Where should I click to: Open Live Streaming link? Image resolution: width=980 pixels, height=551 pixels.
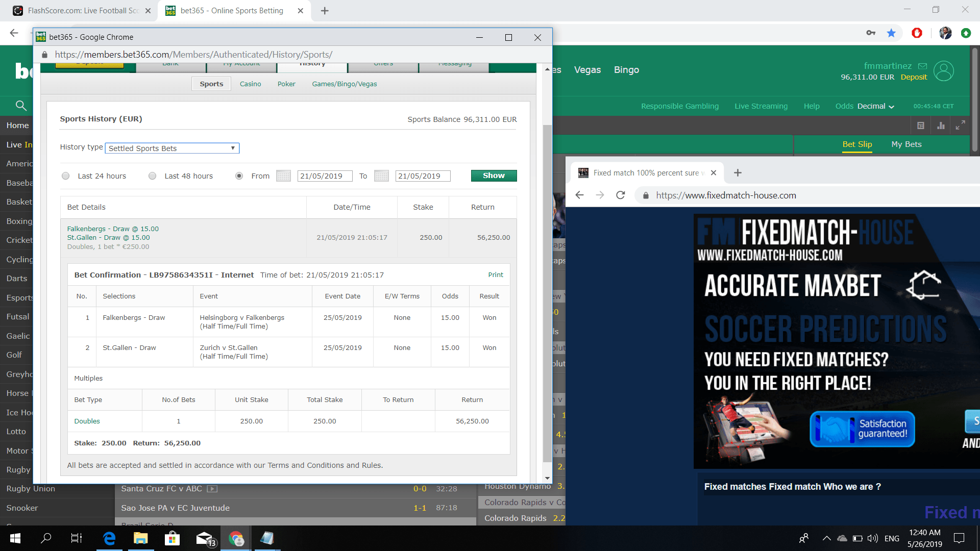pos(761,106)
